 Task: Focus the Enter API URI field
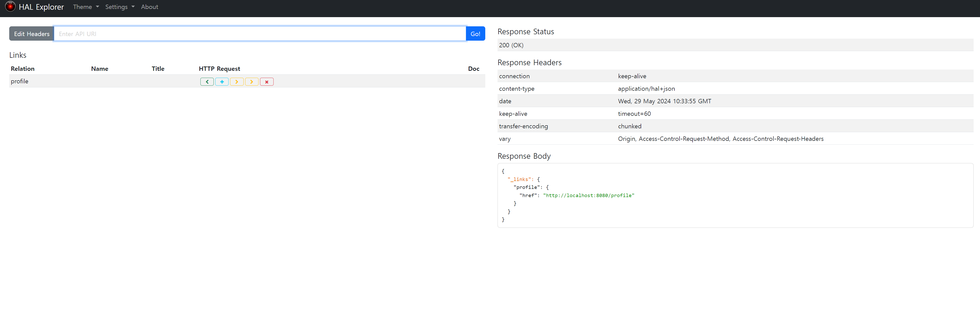[260, 34]
